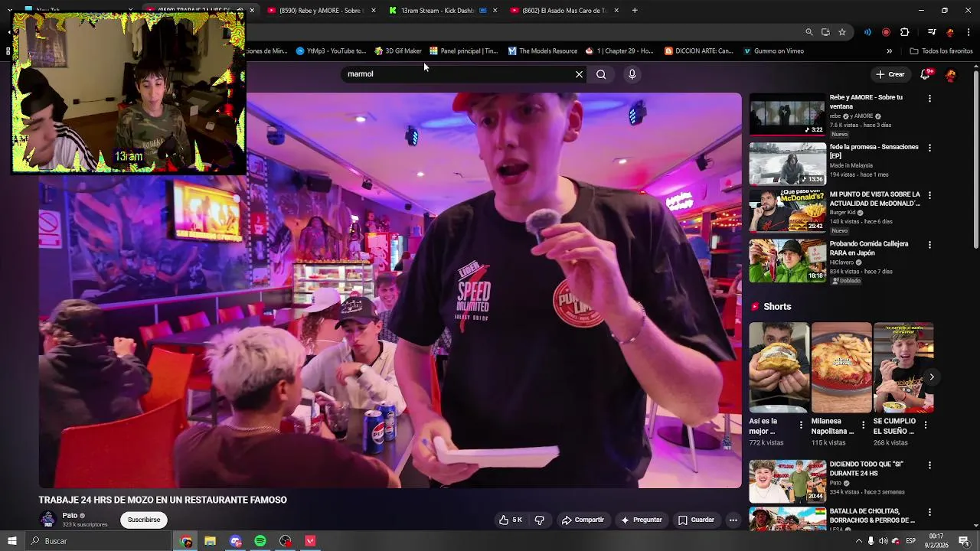Screen dimensions: 980x551
Task: Show next Shorts with right arrow
Action: tap(931, 377)
